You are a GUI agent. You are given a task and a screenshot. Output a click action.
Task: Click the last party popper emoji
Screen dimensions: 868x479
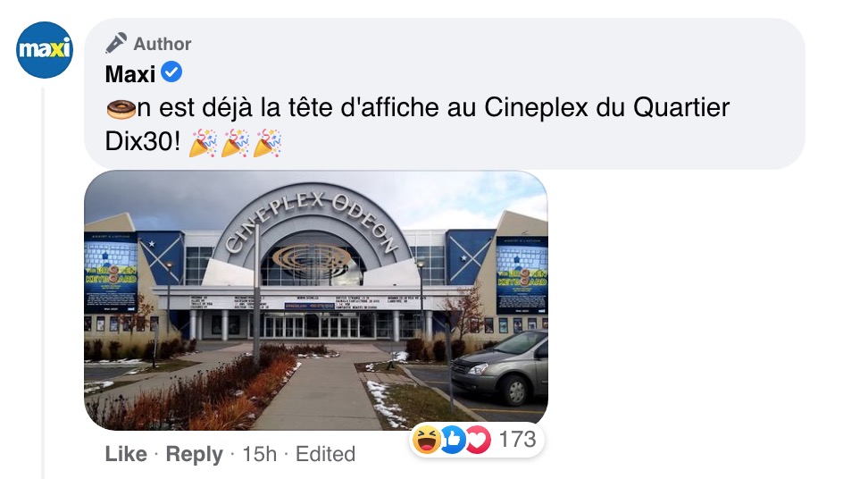coord(267,143)
